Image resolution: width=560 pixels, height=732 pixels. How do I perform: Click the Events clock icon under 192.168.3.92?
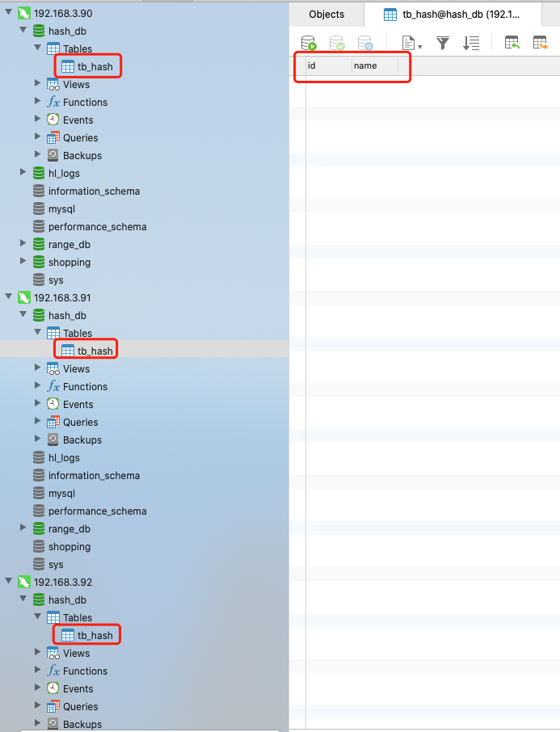tap(53, 689)
